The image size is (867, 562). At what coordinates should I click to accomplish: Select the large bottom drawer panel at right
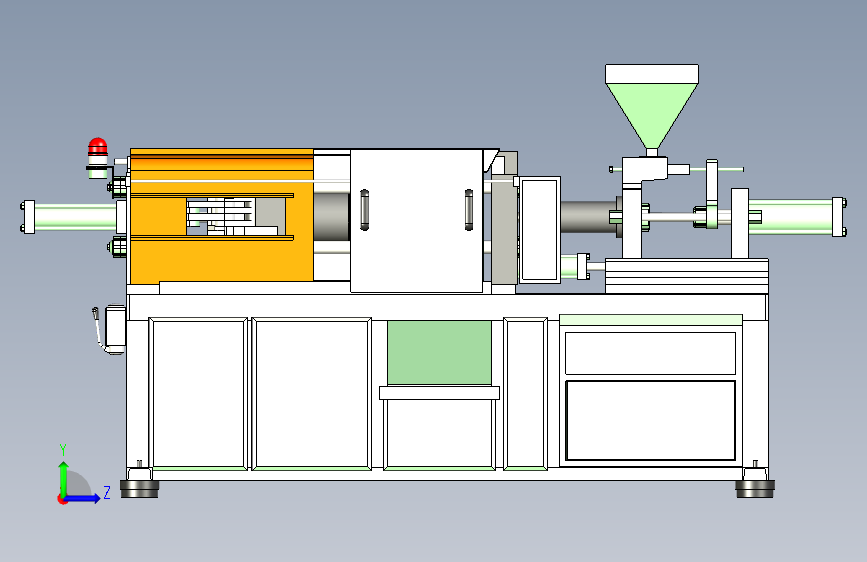[x=650, y=420]
